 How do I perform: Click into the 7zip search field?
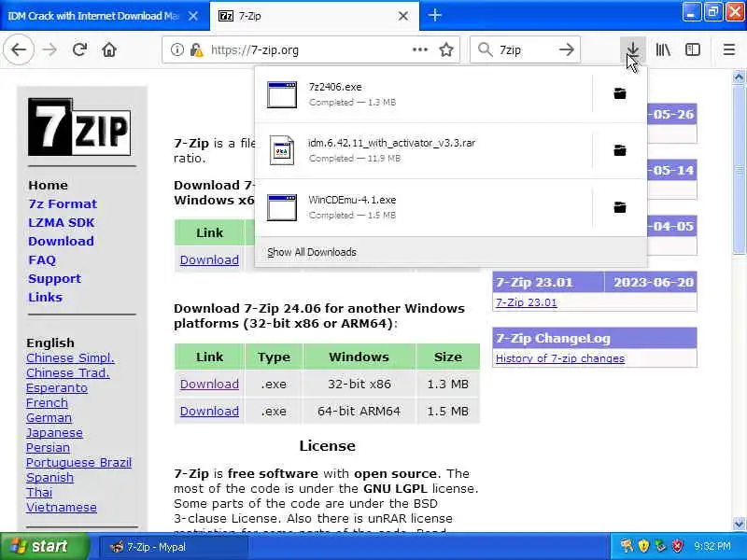(x=524, y=49)
